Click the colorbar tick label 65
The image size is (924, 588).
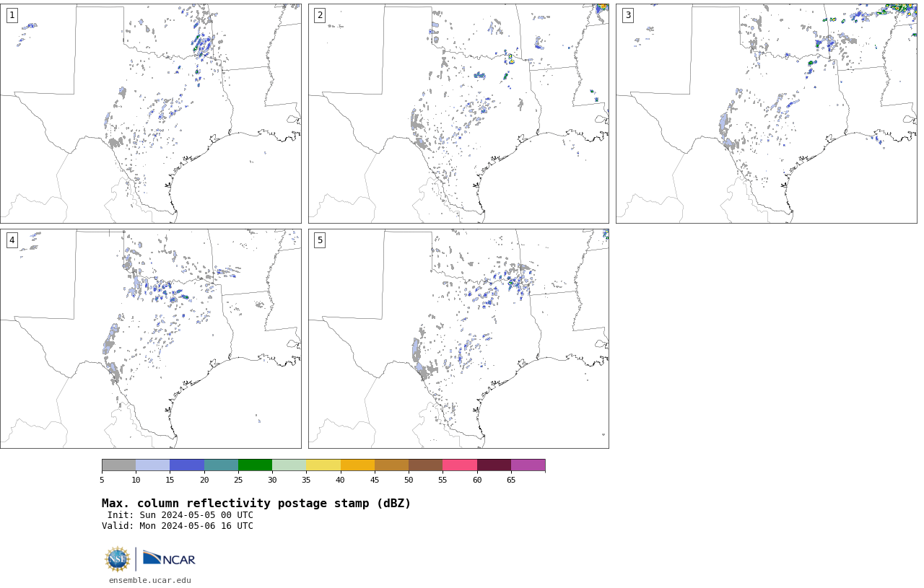coord(511,481)
